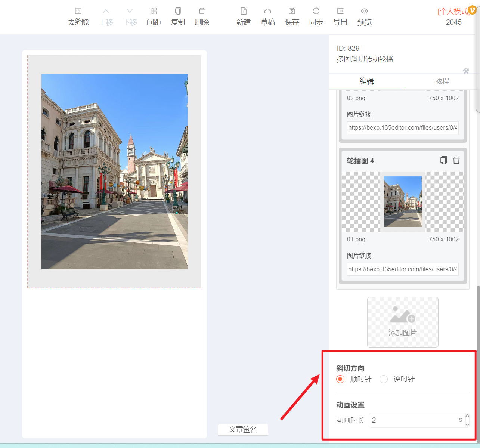The height and width of the screenshot is (448, 480).
Task: Delete 轮播图 4 with its trash icon
Action: 456,160
